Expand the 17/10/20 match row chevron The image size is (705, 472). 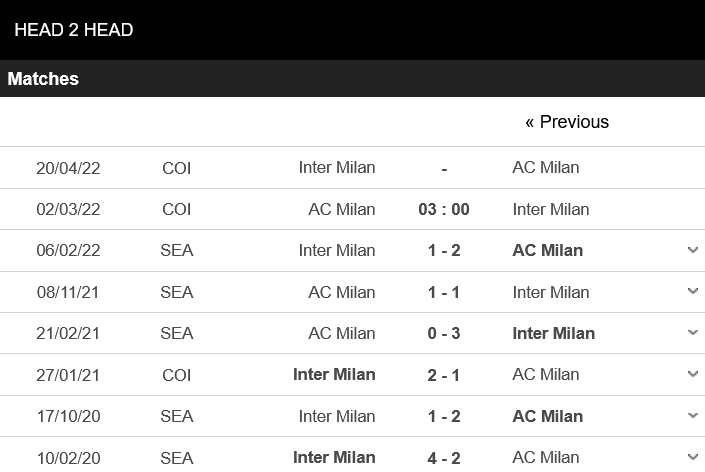click(x=692, y=416)
